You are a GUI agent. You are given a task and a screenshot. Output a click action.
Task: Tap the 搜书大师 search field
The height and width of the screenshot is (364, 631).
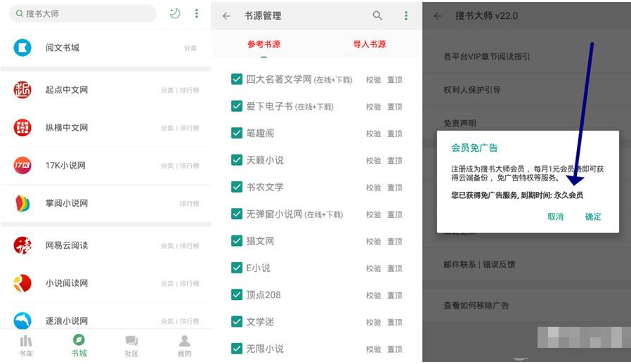click(82, 13)
